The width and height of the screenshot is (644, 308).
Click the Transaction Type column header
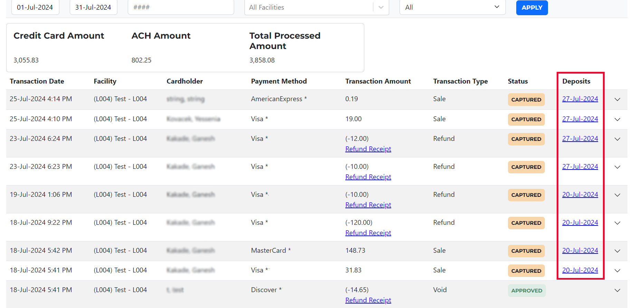461,81
